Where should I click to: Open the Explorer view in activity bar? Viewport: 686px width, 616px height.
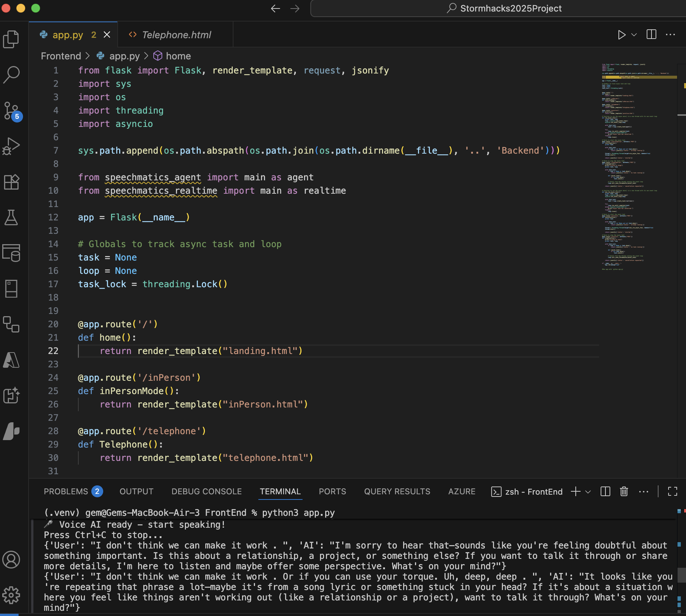pyautogui.click(x=11, y=39)
